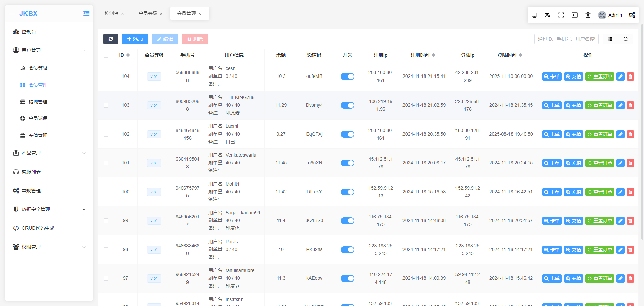Screen dimensions: 644x306
Task: Click red delete icon for user ID 104
Action: [x=630, y=76]
